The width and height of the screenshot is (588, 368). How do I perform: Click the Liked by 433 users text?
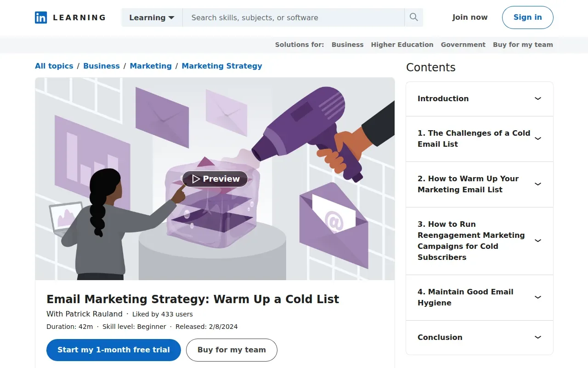(163, 315)
